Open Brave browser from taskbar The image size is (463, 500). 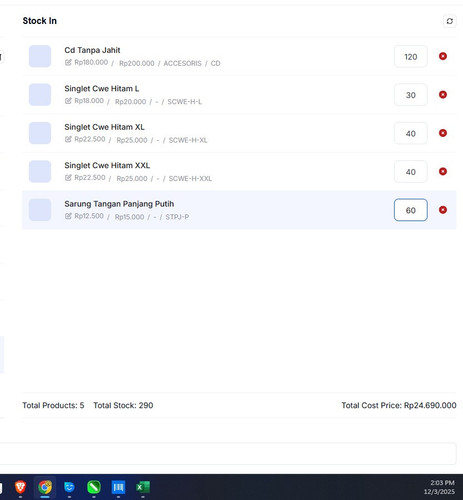click(x=20, y=487)
